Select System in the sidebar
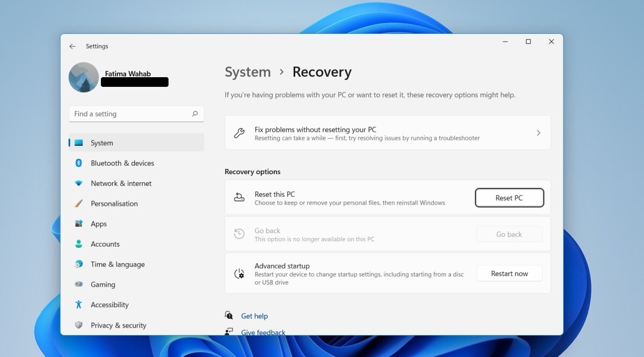The image size is (644, 357). pos(103,143)
